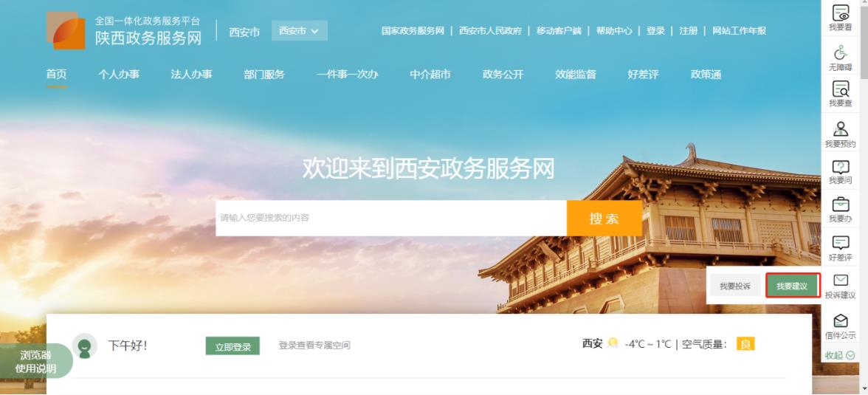Click the 我要投诉 button
This screenshot has height=395, width=868.
click(x=735, y=286)
